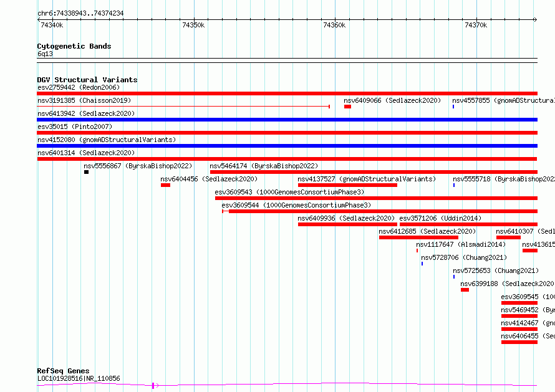Open nsv6409066 (Sedlazeck2020) variant label
Viewport: 555px width, 392px height.
pyautogui.click(x=392, y=100)
